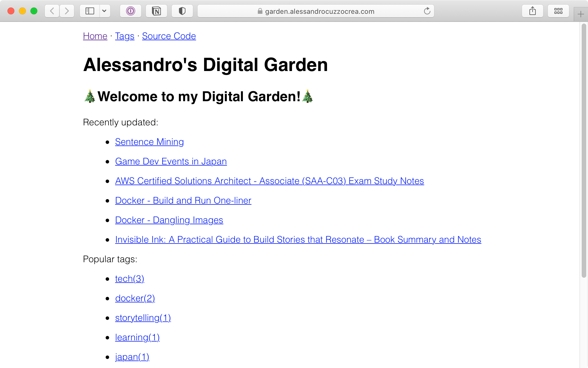View the Source Code link
This screenshot has width=588, height=368.
[x=169, y=36]
